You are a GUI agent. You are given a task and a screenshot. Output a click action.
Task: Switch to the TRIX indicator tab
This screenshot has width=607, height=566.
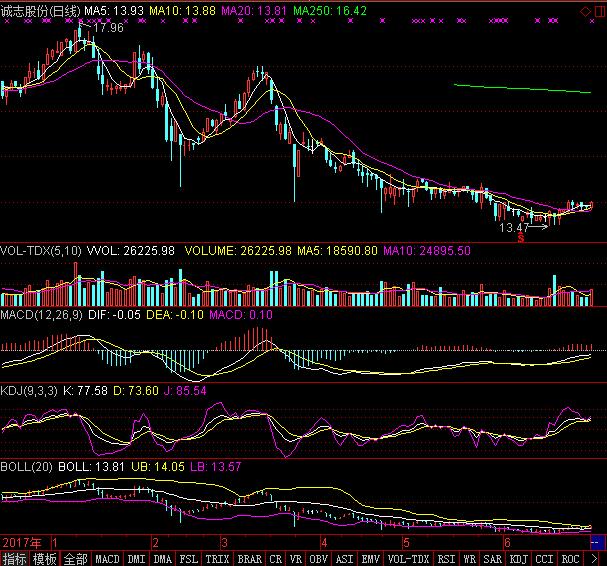pos(217,559)
